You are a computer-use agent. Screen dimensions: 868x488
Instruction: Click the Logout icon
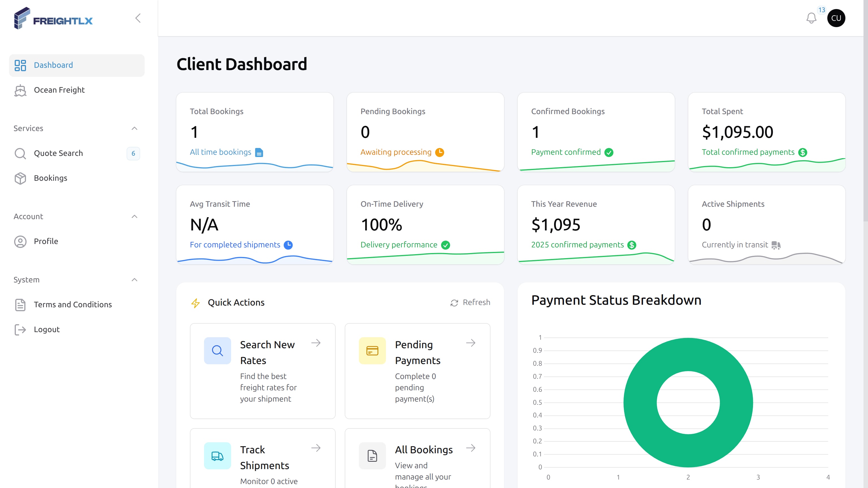20,330
